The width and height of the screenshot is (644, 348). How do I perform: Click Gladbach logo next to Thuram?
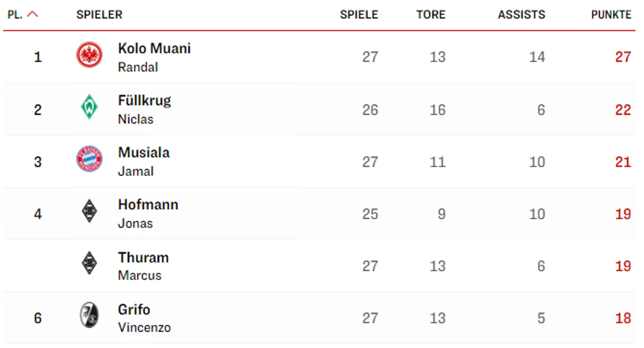[x=89, y=263]
